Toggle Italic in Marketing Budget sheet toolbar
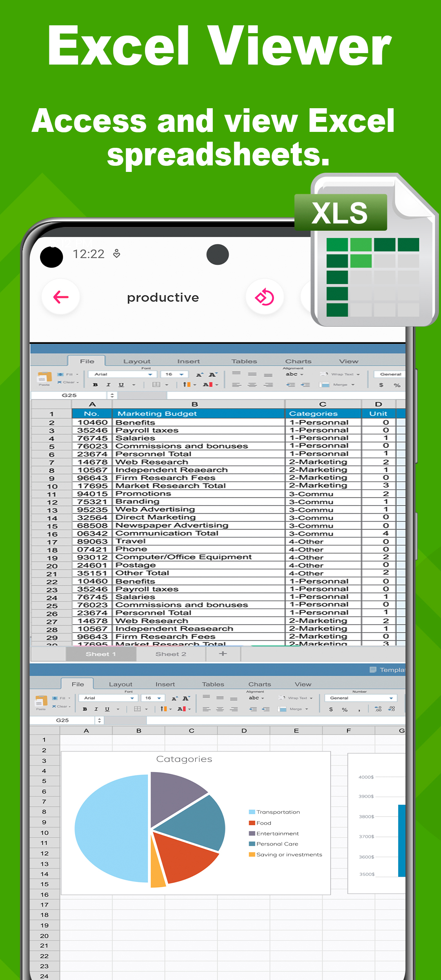The image size is (441, 980). [x=108, y=385]
